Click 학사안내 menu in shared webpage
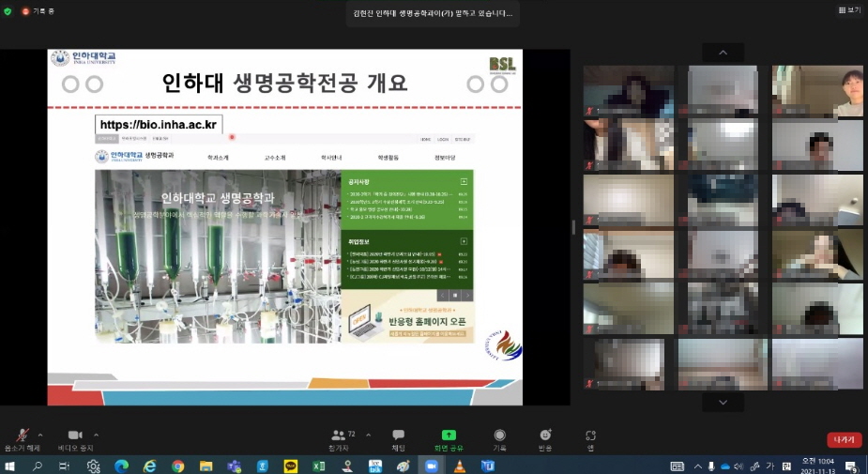 [x=331, y=158]
